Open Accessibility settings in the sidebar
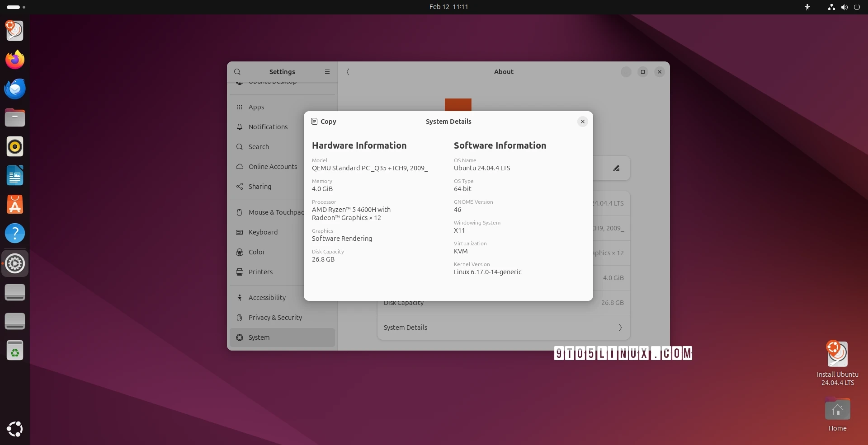The image size is (868, 445). click(267, 297)
